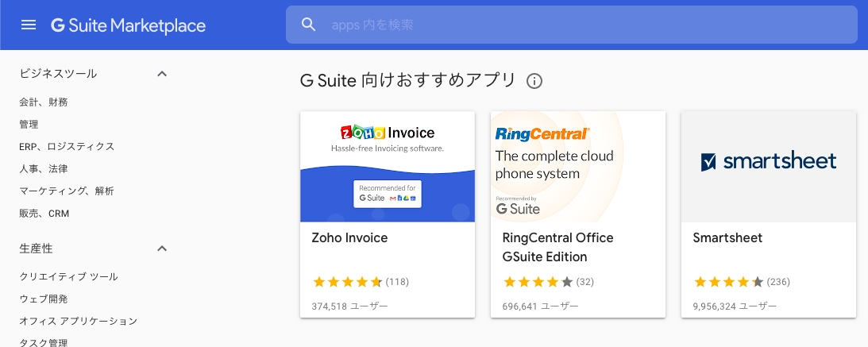Focus the apps search field
The width and height of the screenshot is (868, 347).
click(571, 25)
